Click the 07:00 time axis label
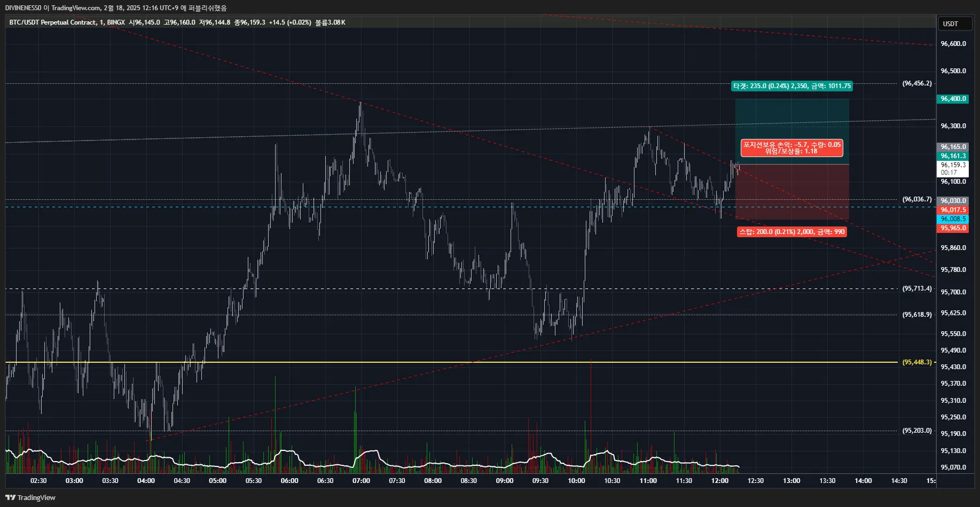Image resolution: width=980 pixels, height=507 pixels. (361, 481)
